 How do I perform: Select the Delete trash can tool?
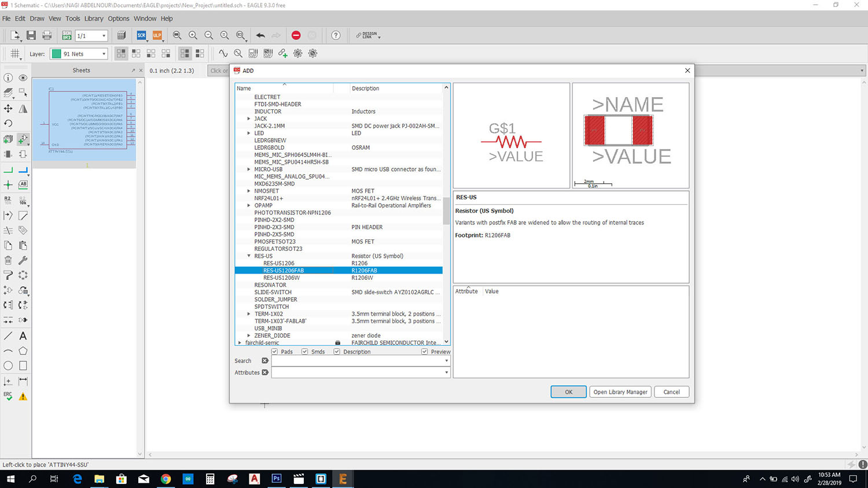8,260
